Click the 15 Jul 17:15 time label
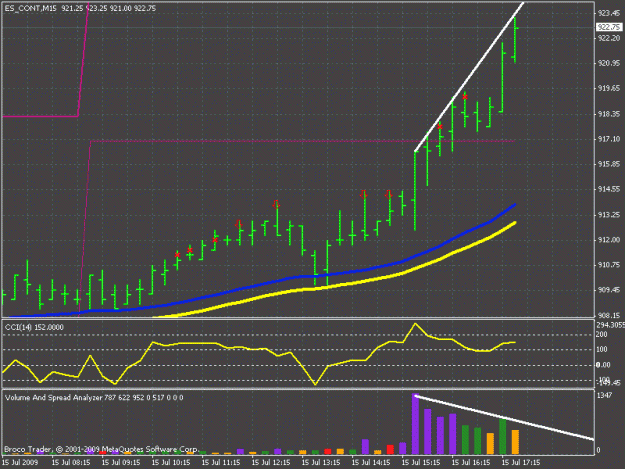Screen dimensions: 625x469 521,462
